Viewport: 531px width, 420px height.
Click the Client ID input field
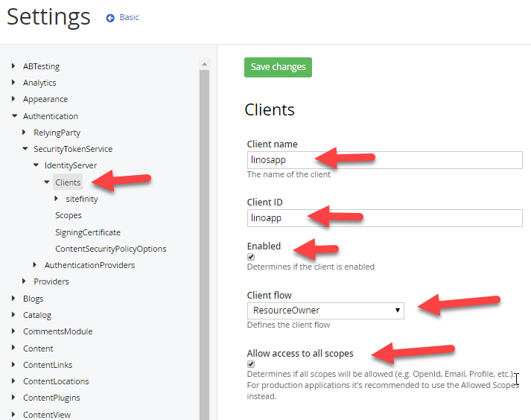point(385,218)
